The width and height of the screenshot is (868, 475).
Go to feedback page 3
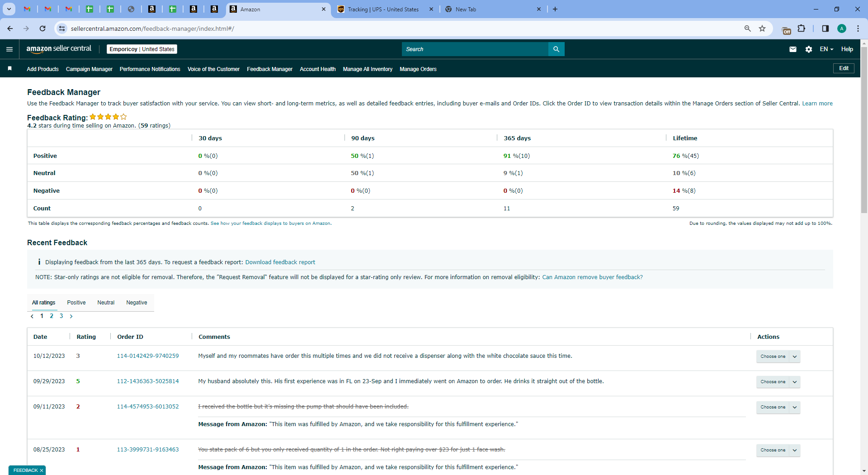pos(61,316)
